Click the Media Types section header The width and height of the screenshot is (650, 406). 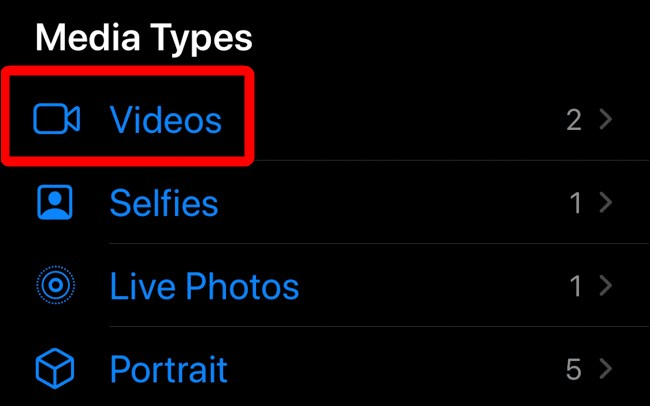tap(143, 38)
